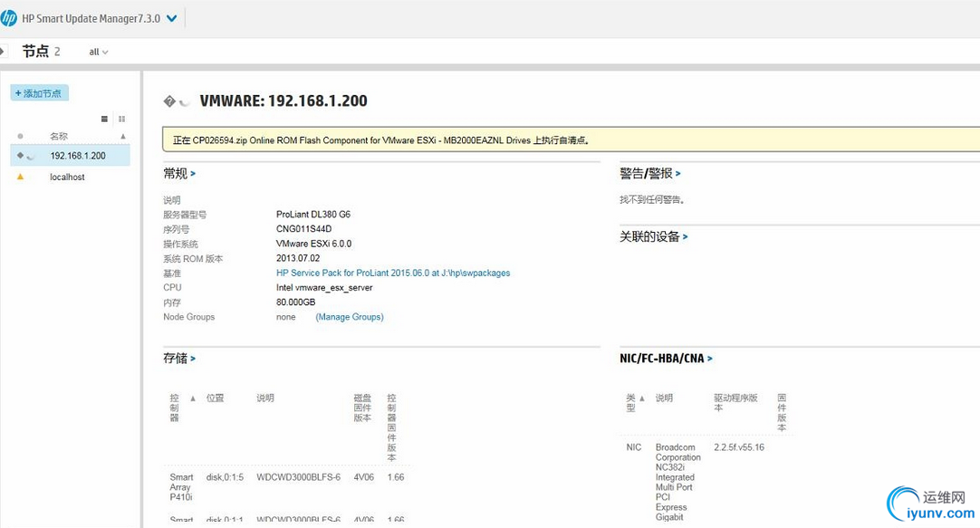
Task: Click NIC table 固件版本 column header
Action: tap(782, 412)
